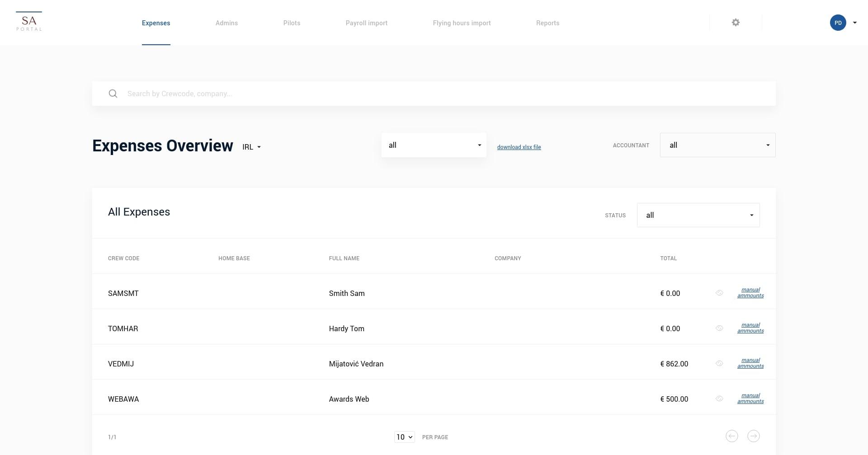Screen dimensions: 868x455
Task: View Awards Web expense eye icon
Action: click(719, 399)
